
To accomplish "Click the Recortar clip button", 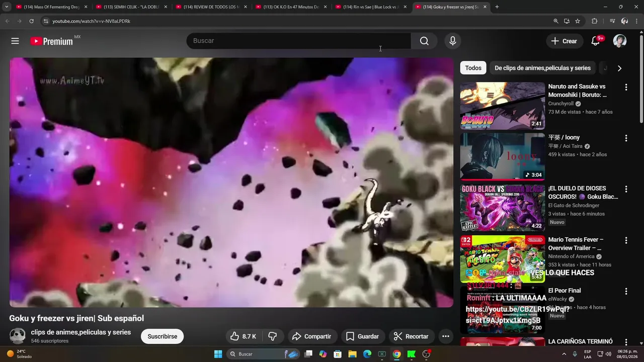I will (411, 336).
